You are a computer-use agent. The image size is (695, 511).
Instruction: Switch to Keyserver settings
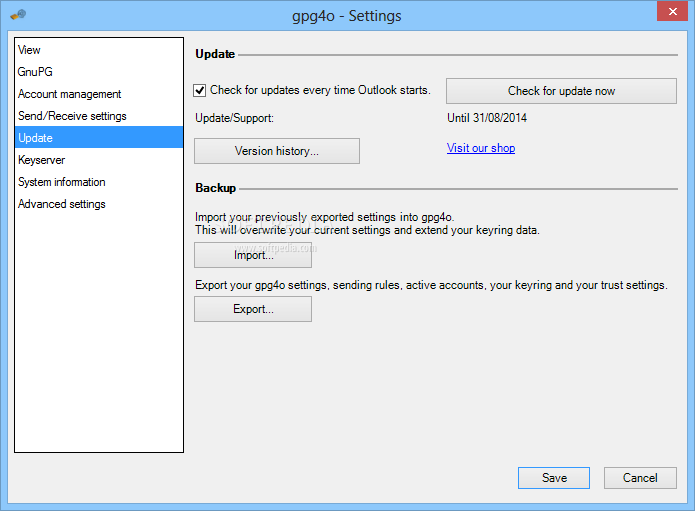99,160
